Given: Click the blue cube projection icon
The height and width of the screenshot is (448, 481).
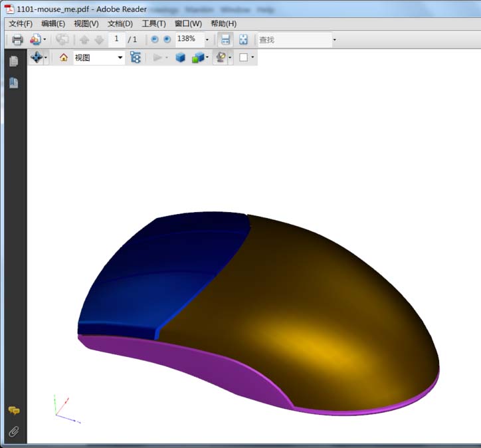Looking at the screenshot, I should pos(180,58).
